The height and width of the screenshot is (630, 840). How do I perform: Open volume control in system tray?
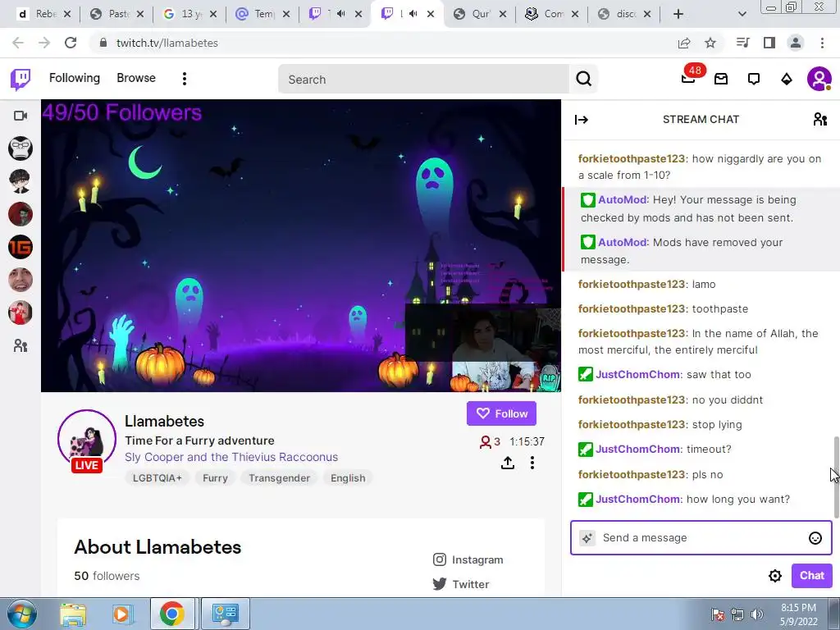757,614
